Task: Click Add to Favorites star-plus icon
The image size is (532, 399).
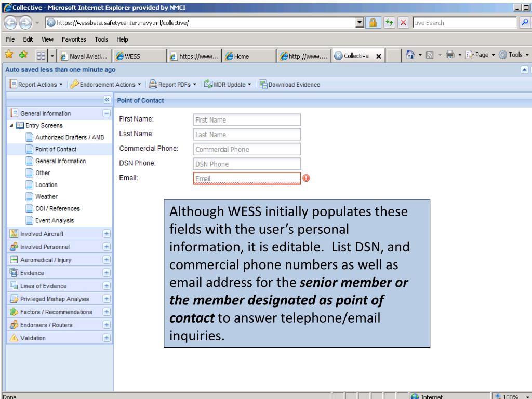Action: 23,54
